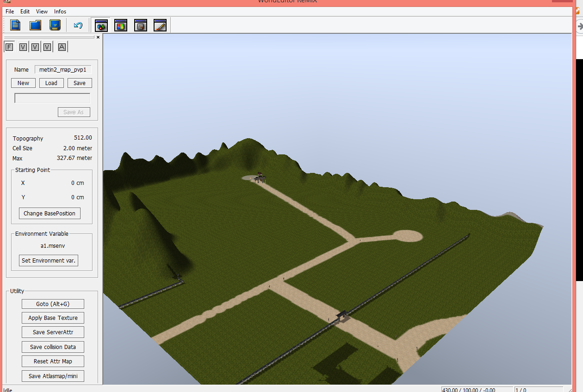This screenshot has width=583, height=392.
Task: Click the Starting Point Y value 0 cm
Action: 78,197
